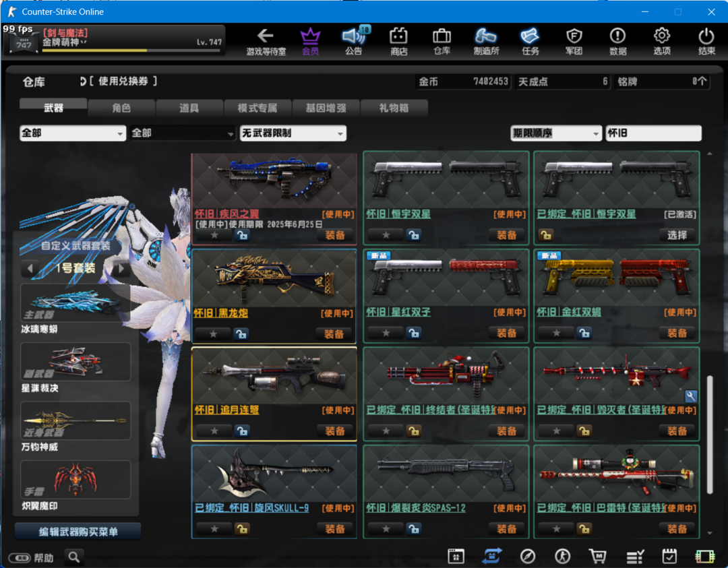Switch to the 角色 tab
This screenshot has width=728, height=568.
click(x=121, y=108)
